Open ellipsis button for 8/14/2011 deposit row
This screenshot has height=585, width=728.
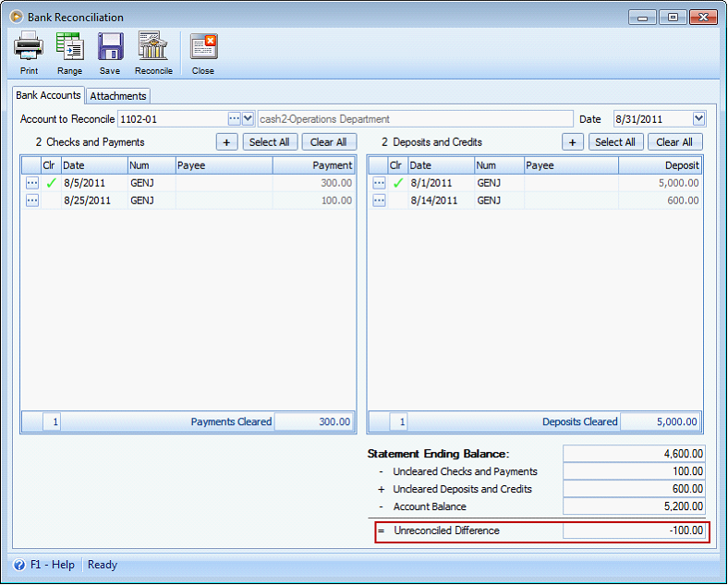tap(379, 201)
